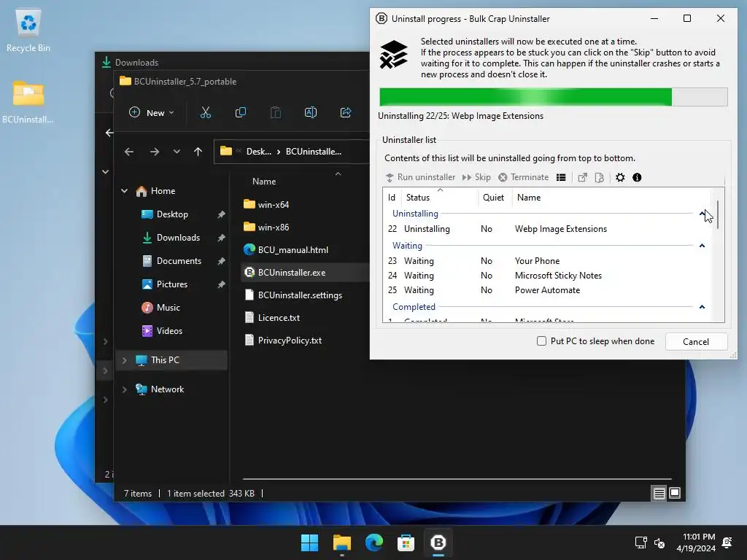
Task: Cancel the uninstall progress
Action: pyautogui.click(x=695, y=341)
